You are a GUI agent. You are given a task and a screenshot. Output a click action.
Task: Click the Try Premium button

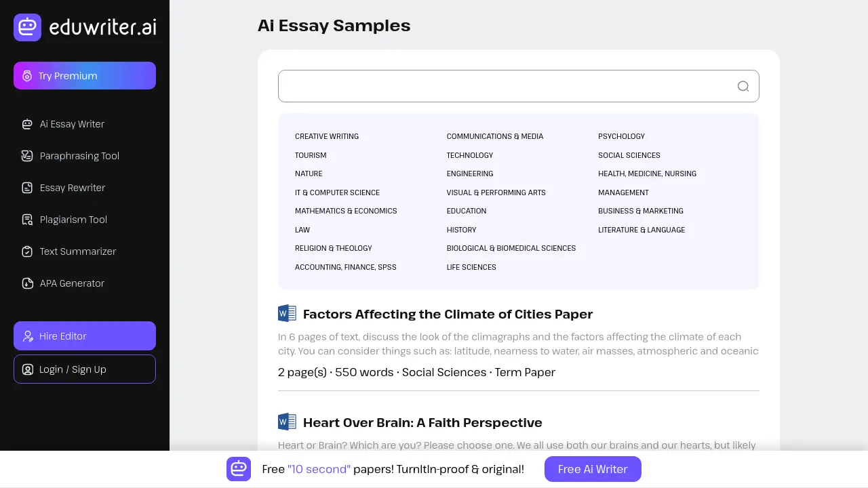point(84,75)
